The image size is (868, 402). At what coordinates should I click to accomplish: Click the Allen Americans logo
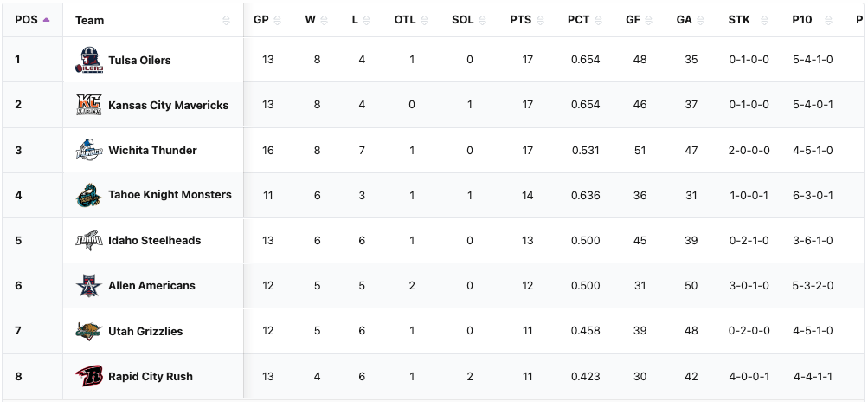[89, 285]
